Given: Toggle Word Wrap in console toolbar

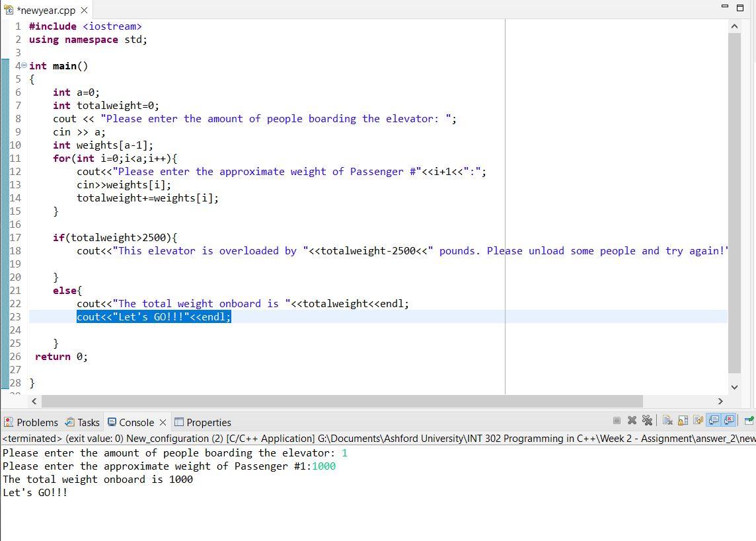Looking at the screenshot, I should coord(698,421).
